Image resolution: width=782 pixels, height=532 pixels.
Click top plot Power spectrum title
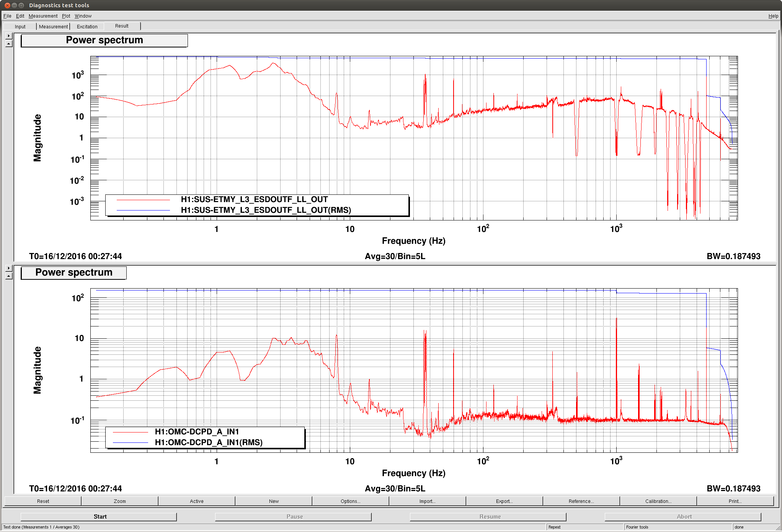pos(104,40)
